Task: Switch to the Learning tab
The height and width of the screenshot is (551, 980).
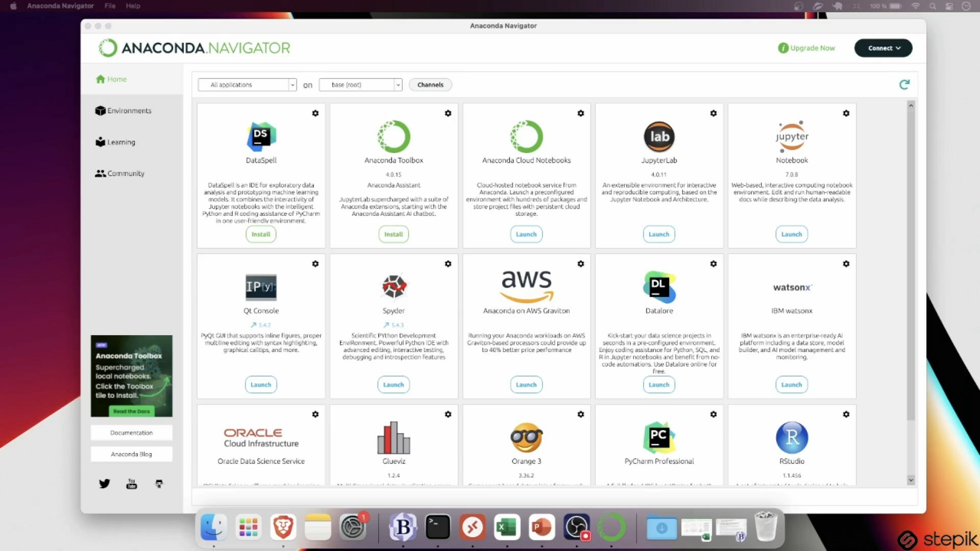Action: [x=115, y=142]
